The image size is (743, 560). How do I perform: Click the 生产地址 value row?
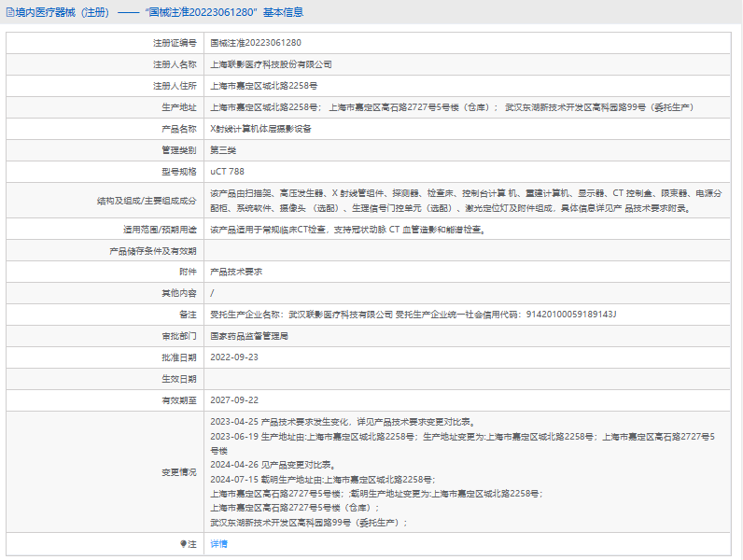pos(451,107)
